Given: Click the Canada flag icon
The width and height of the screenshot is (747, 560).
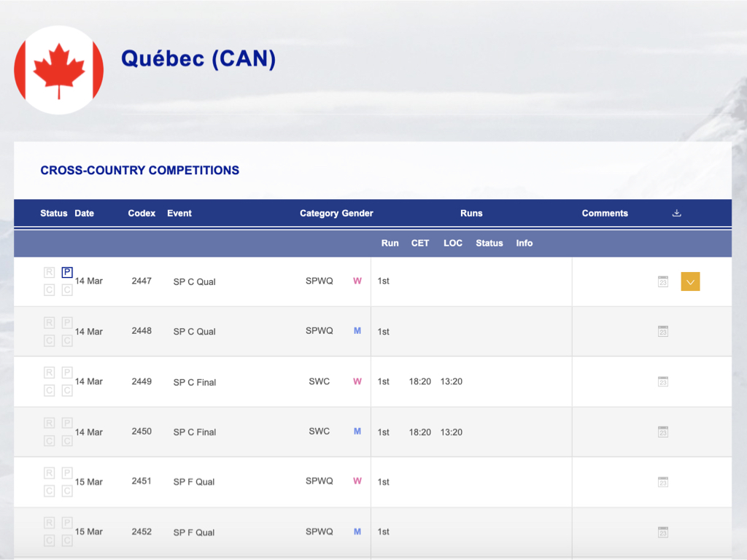Looking at the screenshot, I should (x=58, y=70).
